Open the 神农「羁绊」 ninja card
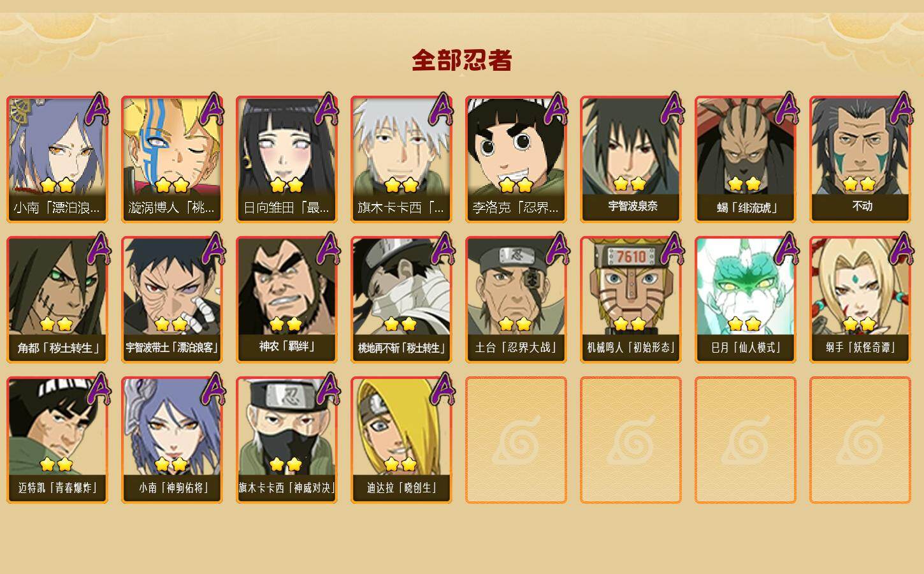Image resolution: width=924 pixels, height=574 pixels. [287, 300]
